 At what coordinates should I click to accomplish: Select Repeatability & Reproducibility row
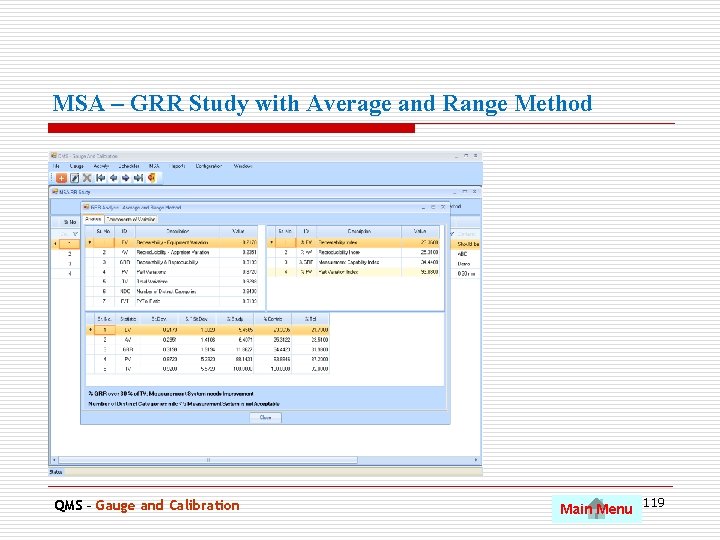point(171,262)
